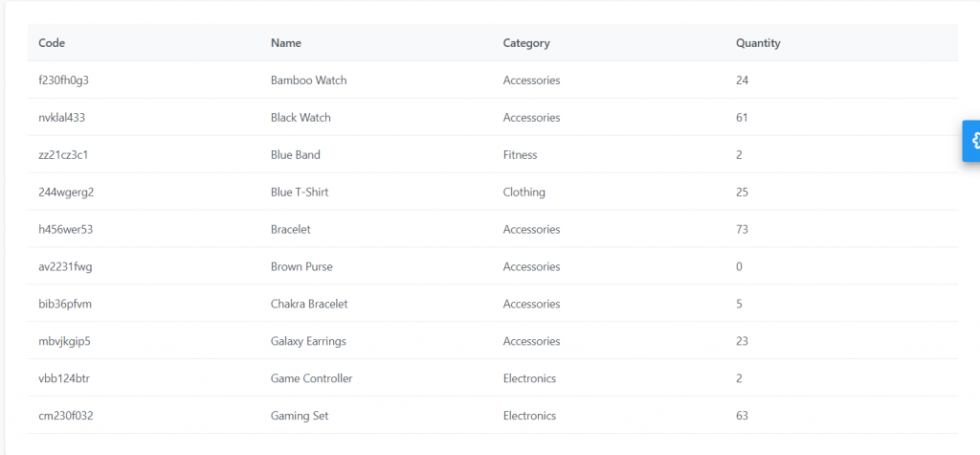This screenshot has width=980, height=455.
Task: Select the Gaming Set name cell
Action: tap(300, 416)
